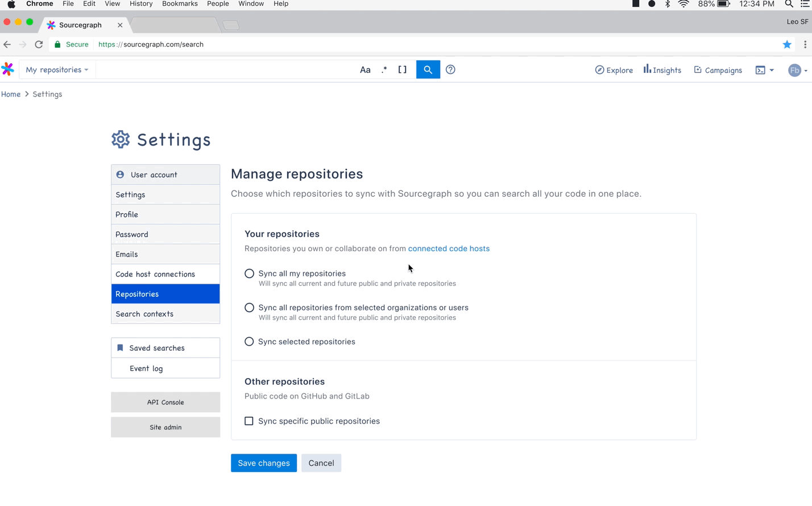Open Profile settings page

coord(165,214)
